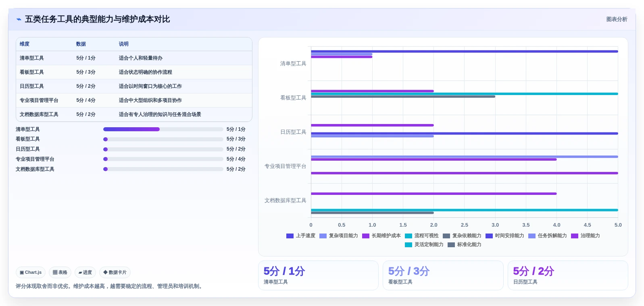Click the 进度 tag chip

click(x=85, y=273)
